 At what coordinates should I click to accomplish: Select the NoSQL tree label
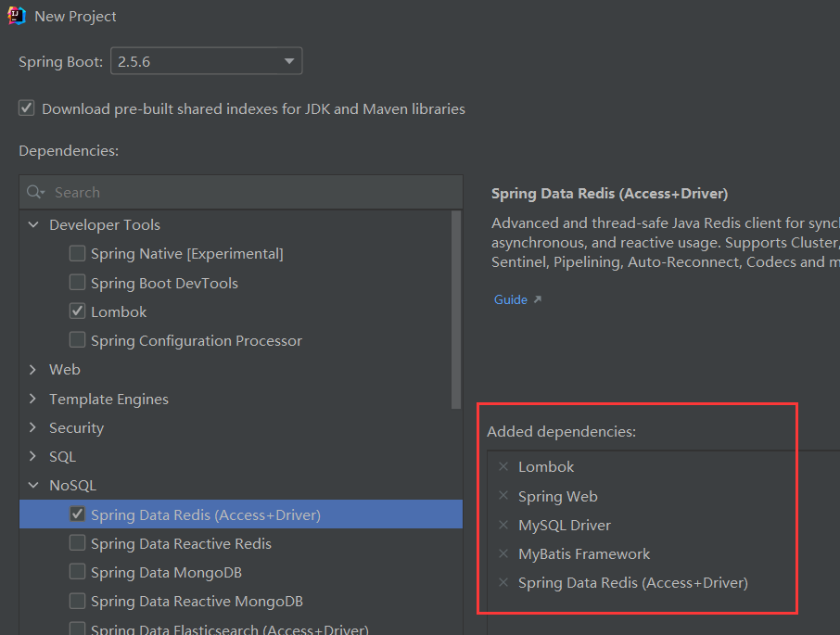(x=73, y=486)
